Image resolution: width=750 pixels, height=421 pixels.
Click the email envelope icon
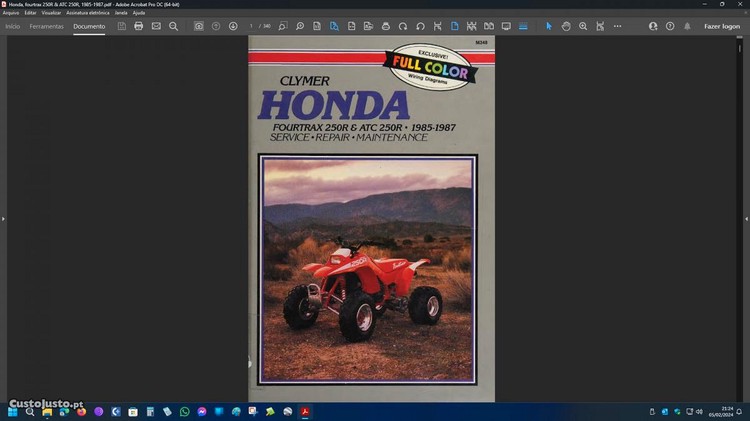coord(156,26)
